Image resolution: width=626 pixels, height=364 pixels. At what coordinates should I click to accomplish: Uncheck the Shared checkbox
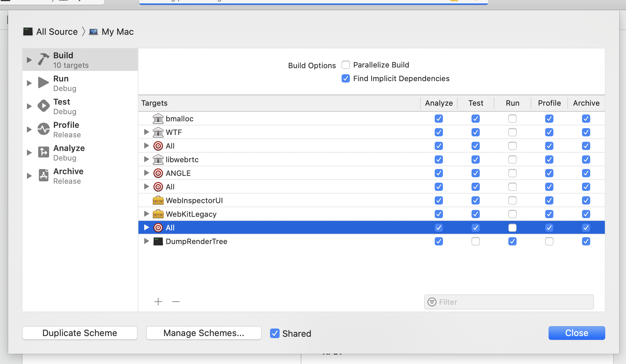tap(274, 333)
